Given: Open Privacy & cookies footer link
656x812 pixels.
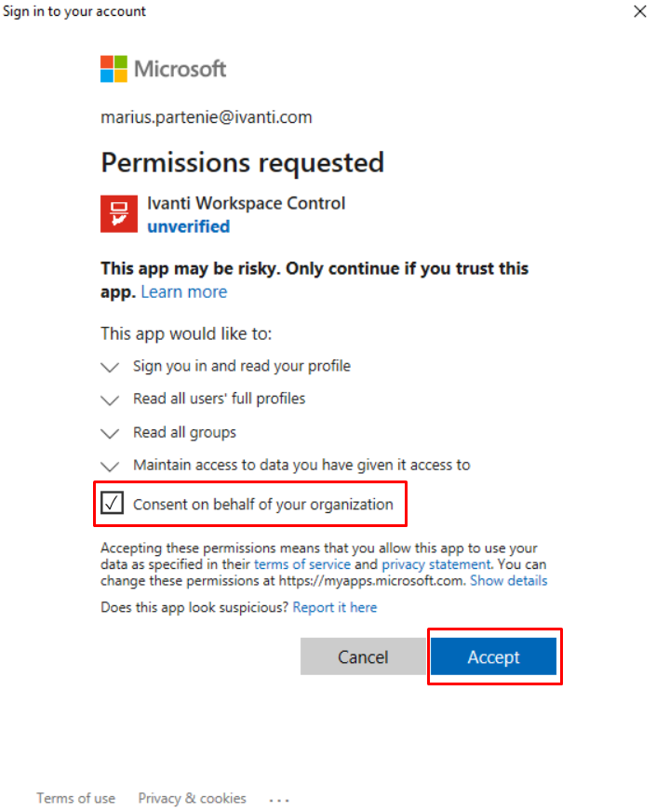Looking at the screenshot, I should (x=193, y=798).
